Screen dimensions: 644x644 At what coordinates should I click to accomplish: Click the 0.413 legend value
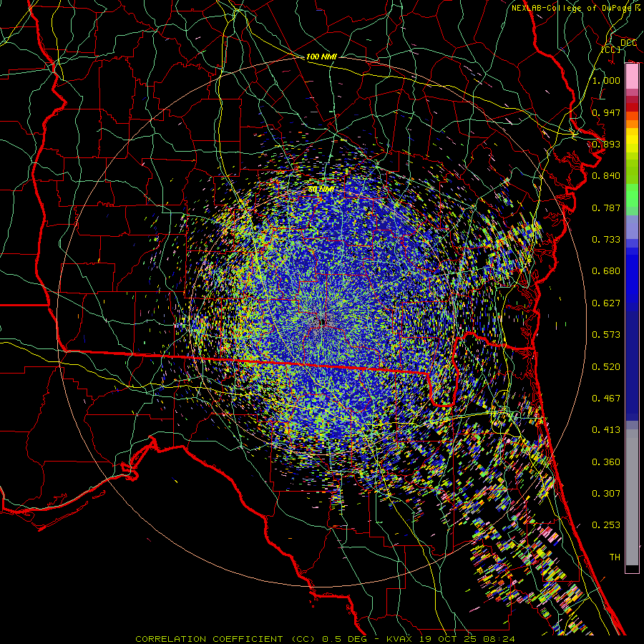[x=606, y=430]
